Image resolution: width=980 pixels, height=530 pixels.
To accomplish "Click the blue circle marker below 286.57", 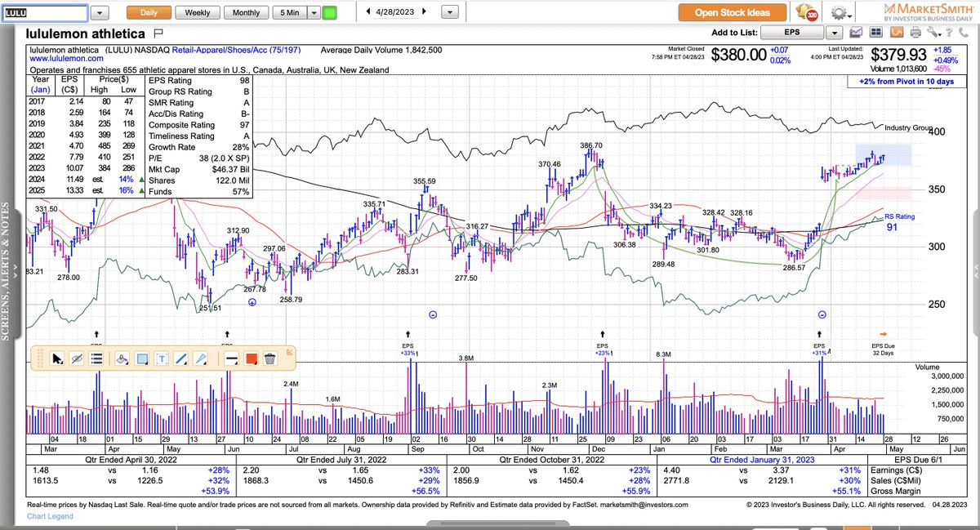I will tap(822, 314).
